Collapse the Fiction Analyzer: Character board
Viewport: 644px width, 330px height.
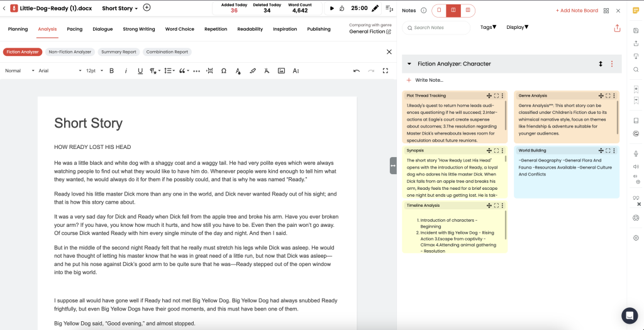pyautogui.click(x=409, y=64)
